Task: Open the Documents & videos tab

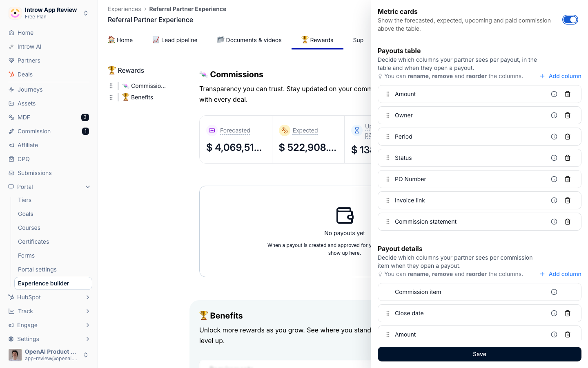Action: (249, 40)
